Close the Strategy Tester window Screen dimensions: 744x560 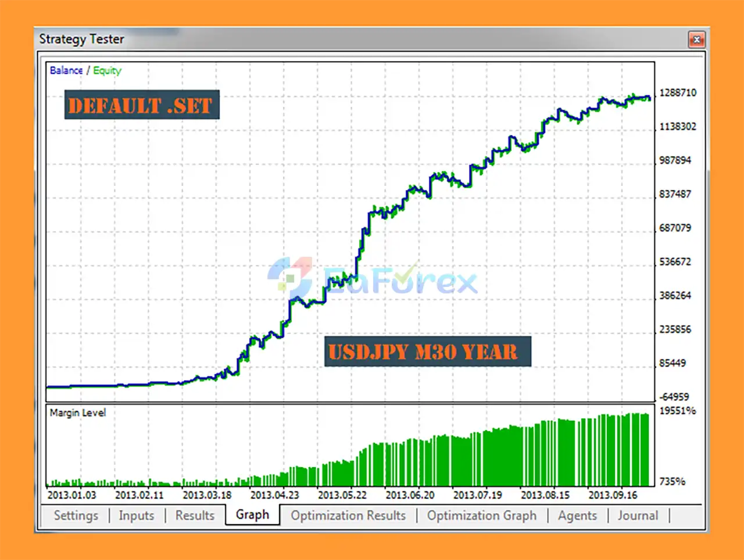tap(696, 40)
